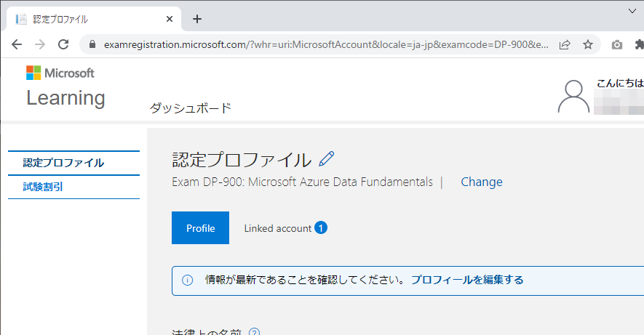Click the pencil edit icon beside 認定プロファイル

pos(327,159)
